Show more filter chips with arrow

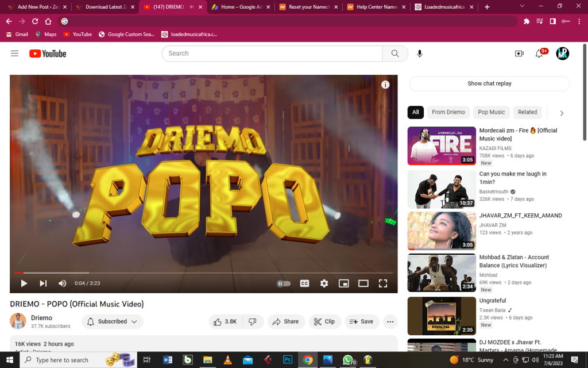[x=562, y=113]
